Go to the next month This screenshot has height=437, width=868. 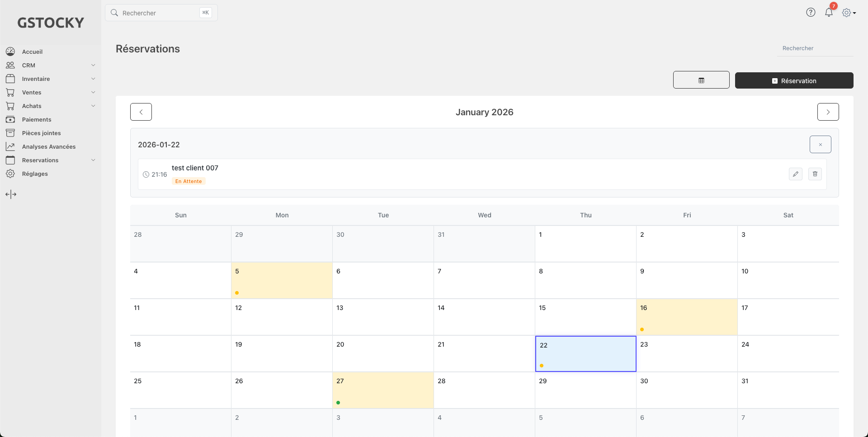(828, 112)
